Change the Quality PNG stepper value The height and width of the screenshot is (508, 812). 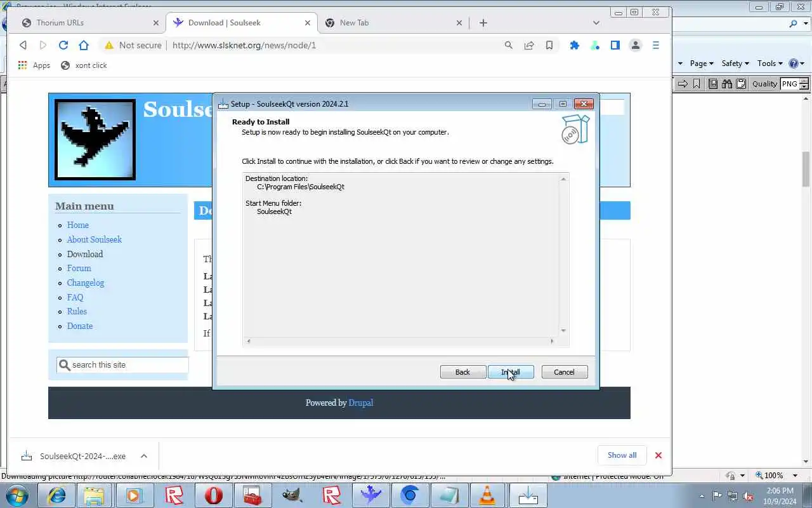tap(804, 84)
